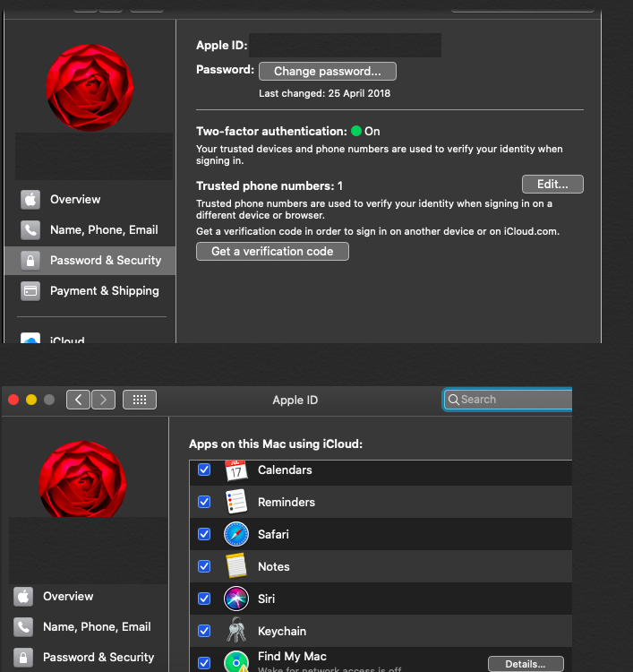Click the Safari compass icon

(236, 534)
